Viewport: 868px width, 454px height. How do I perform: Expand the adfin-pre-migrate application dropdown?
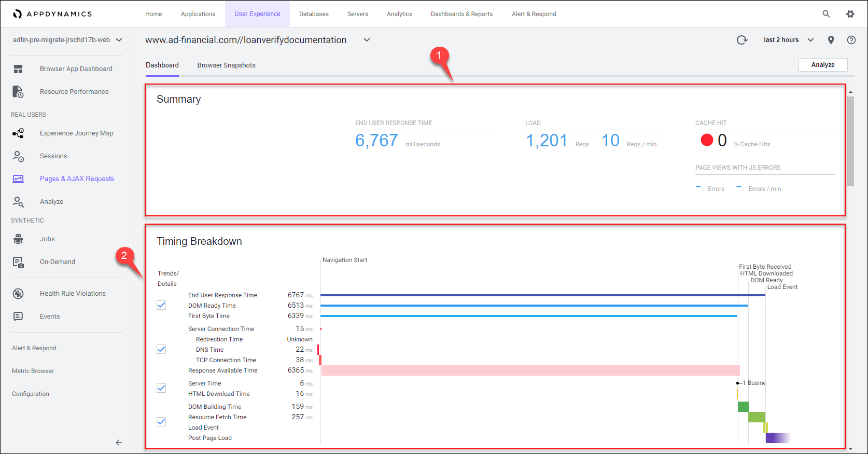119,40
